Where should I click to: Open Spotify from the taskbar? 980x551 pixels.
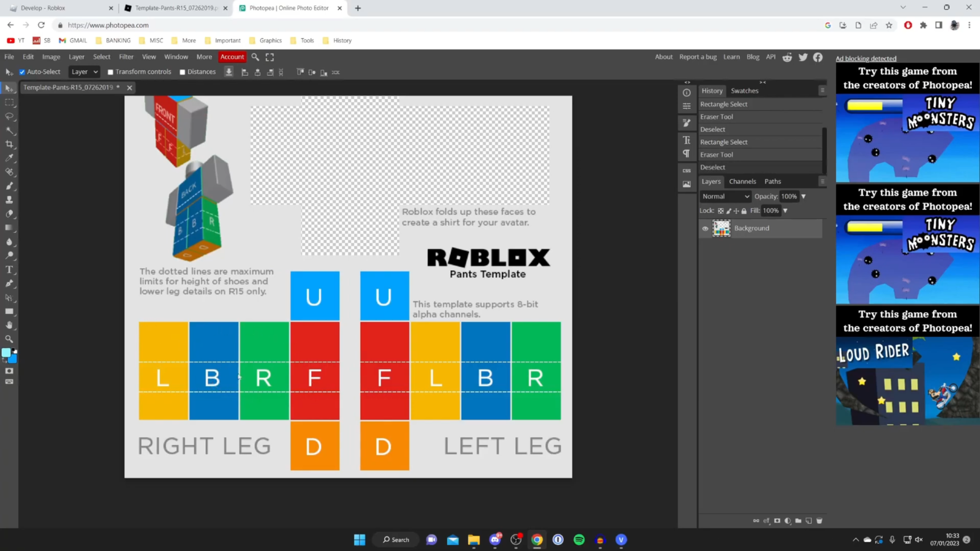click(x=578, y=539)
